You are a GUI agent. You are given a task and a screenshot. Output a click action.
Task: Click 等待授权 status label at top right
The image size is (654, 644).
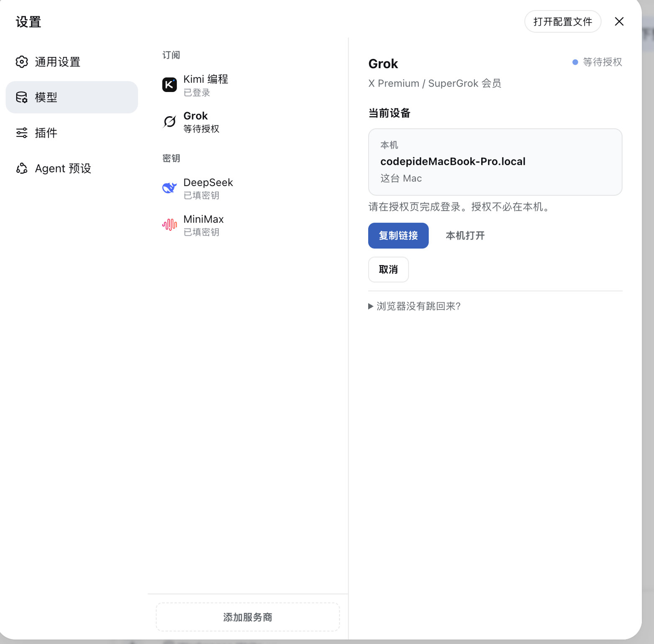point(602,62)
